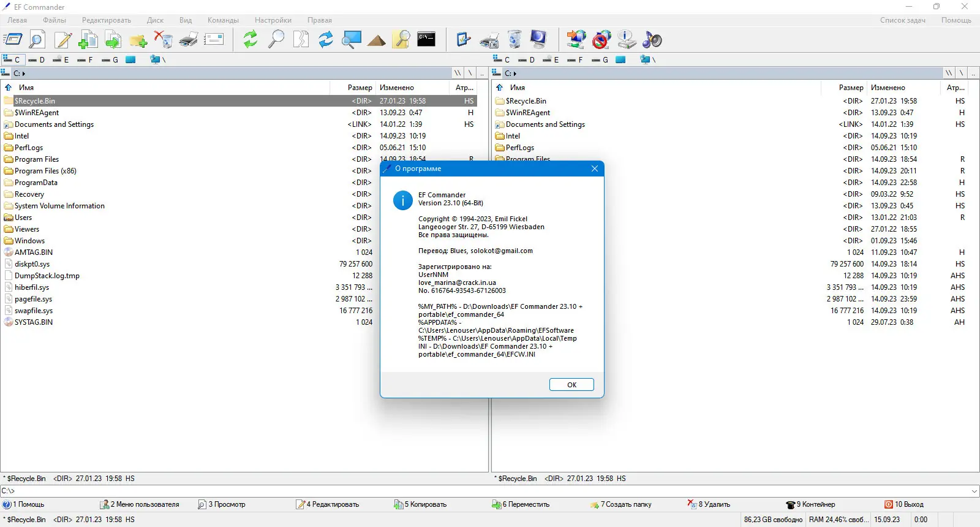Click the 5 Копировать function button
The height and width of the screenshot is (527, 980).
[x=420, y=504]
